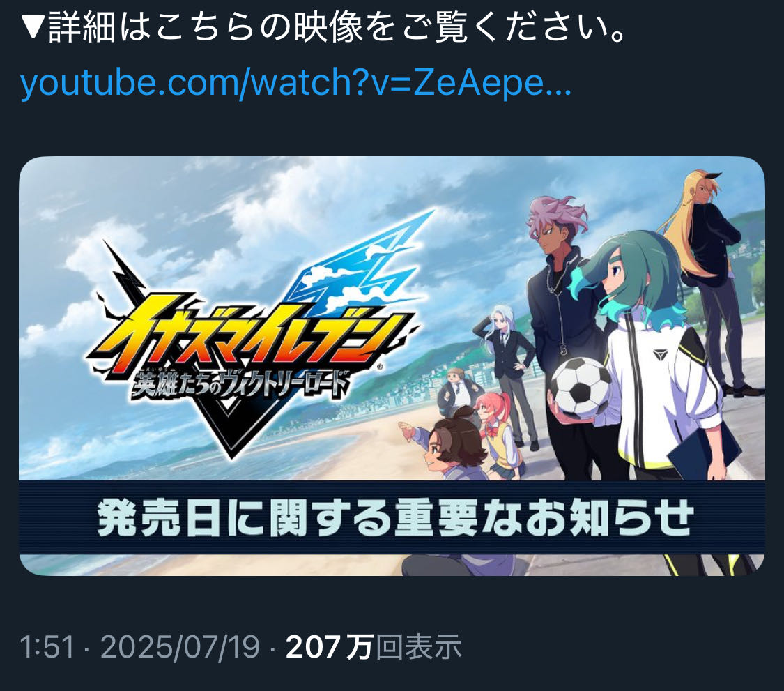This screenshot has height=691, width=784.
Task: Click the soccer ball in the card image
Action: pyautogui.click(x=580, y=387)
